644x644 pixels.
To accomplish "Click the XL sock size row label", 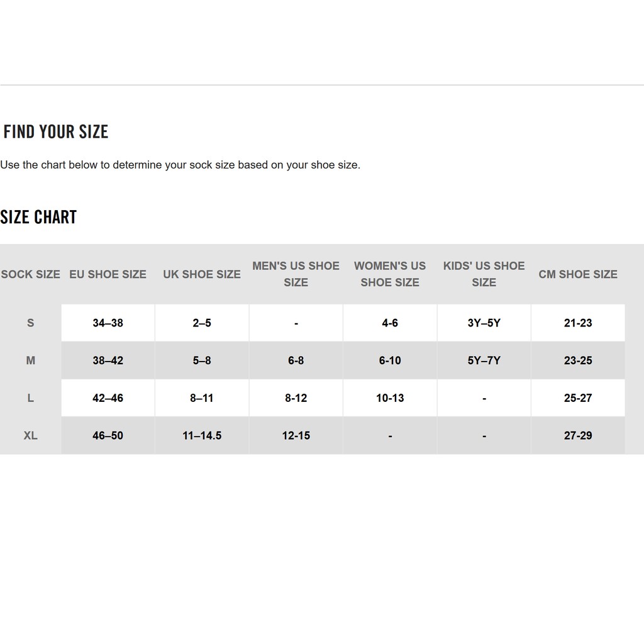I will coord(30,435).
